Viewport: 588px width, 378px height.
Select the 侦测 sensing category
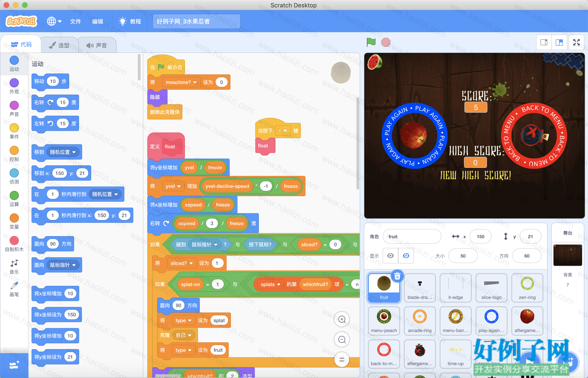tap(14, 177)
